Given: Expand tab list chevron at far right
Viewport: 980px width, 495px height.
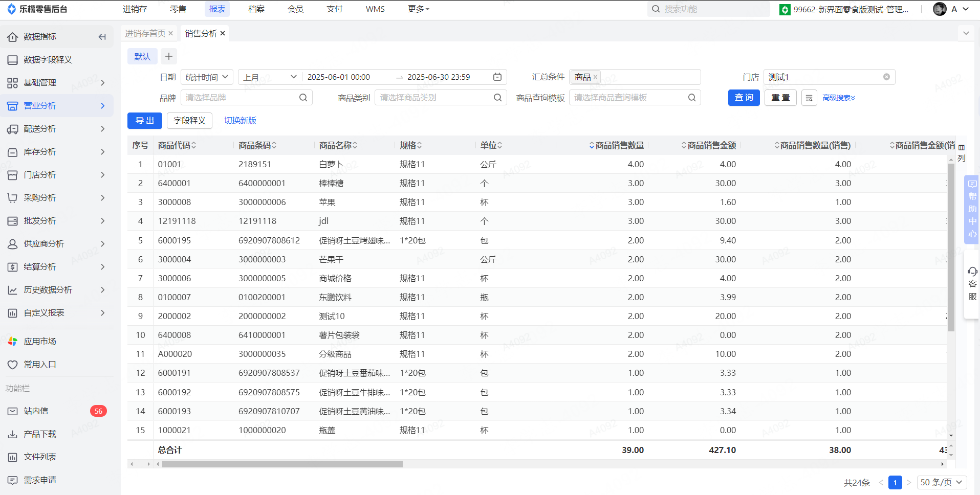Looking at the screenshot, I should click(x=966, y=33).
